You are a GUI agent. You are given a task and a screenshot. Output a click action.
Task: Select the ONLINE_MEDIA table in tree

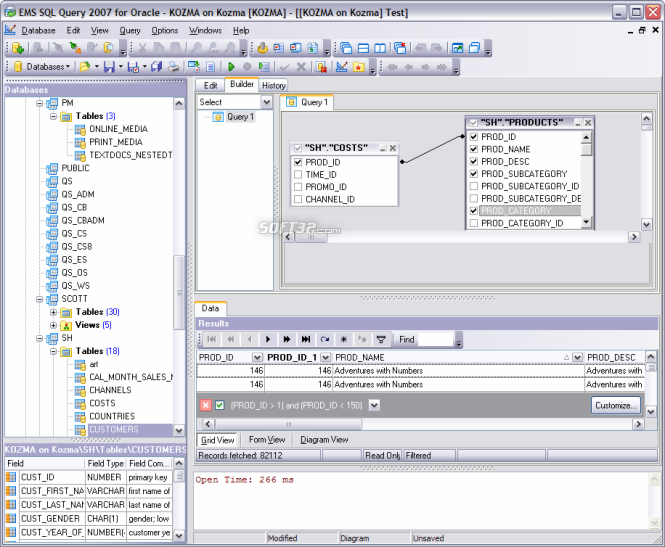tap(118, 129)
